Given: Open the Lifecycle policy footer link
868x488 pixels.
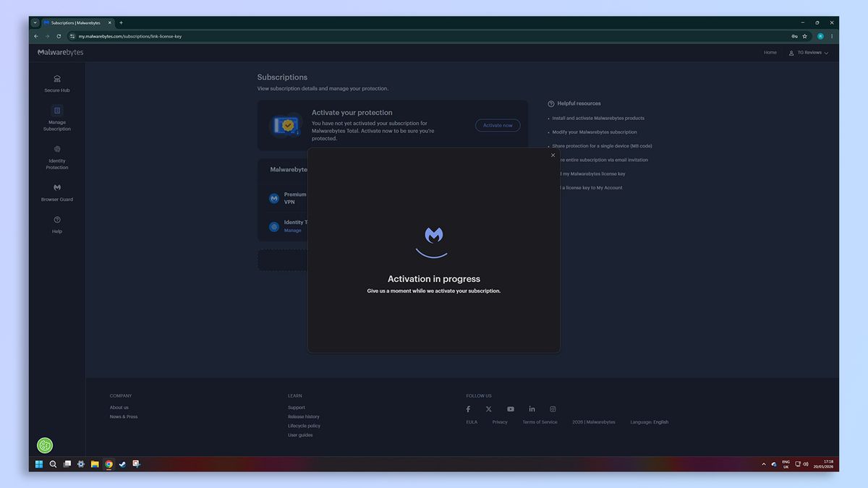Looking at the screenshot, I should [x=304, y=426].
